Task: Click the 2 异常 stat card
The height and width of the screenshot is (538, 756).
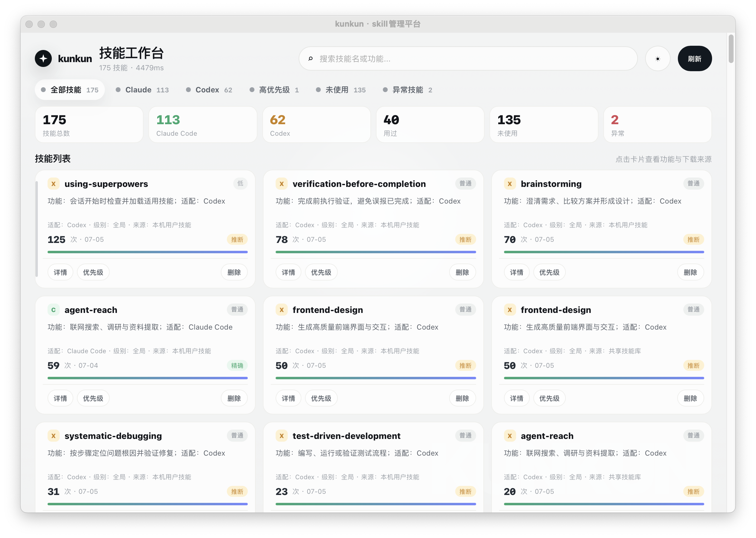Action: click(657, 125)
